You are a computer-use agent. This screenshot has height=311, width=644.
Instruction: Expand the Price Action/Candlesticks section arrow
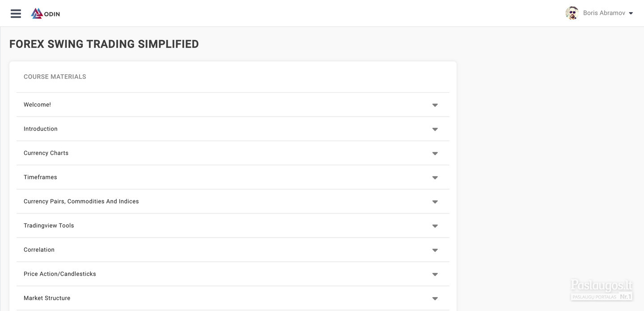(435, 274)
